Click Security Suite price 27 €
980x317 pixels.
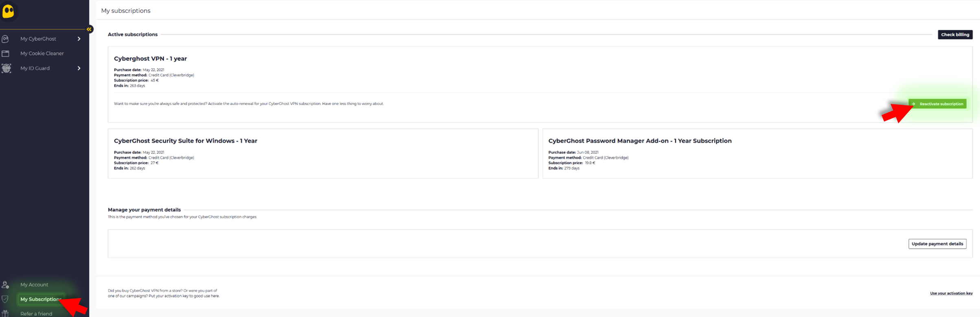pyautogui.click(x=136, y=163)
